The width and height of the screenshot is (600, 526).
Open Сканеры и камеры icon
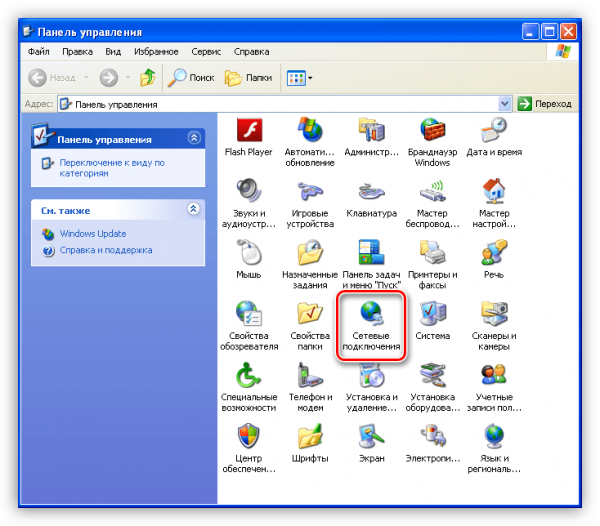494,313
